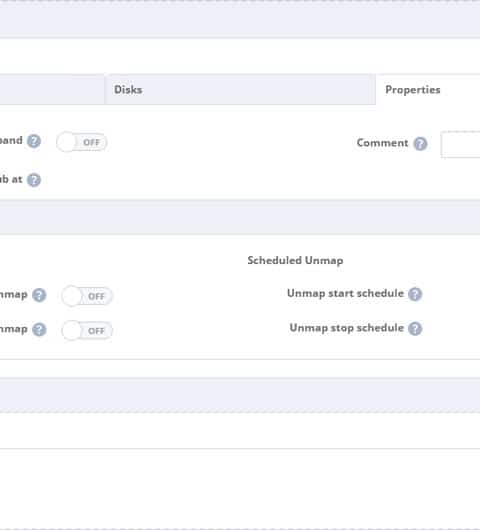The image size is (480, 530).
Task: Switch to the Disks tab
Action: [240, 90]
